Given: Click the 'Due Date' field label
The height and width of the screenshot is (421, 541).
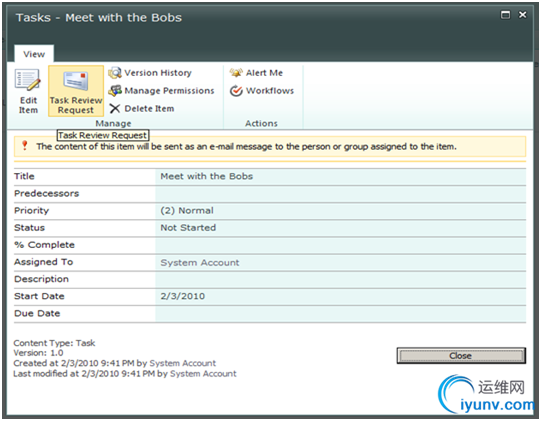Looking at the screenshot, I should tap(37, 313).
